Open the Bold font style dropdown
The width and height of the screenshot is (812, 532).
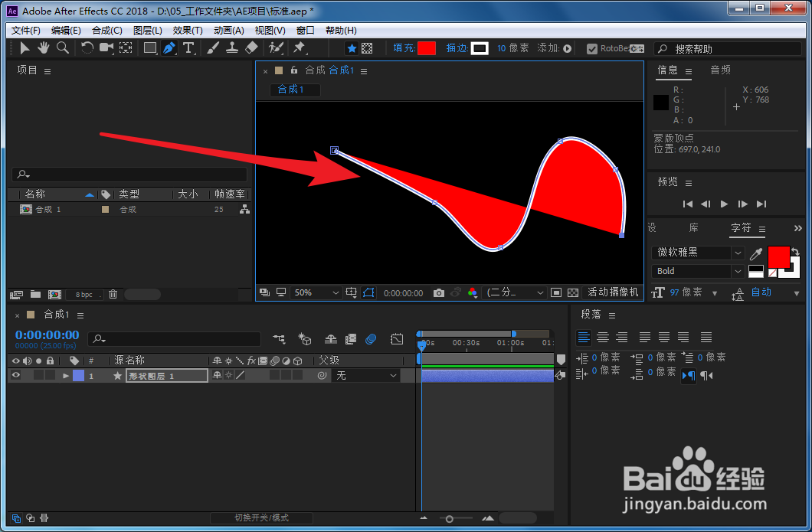coord(698,271)
